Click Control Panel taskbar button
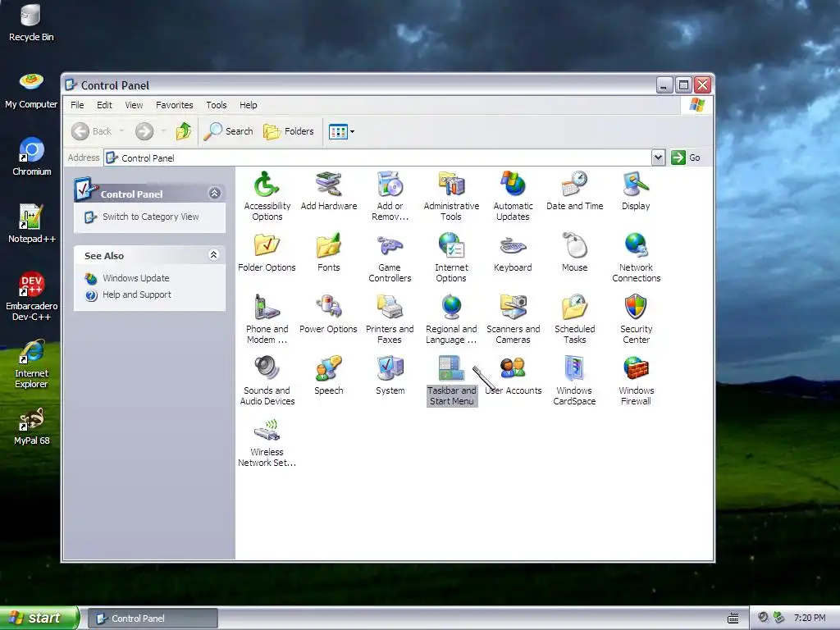 point(153,619)
